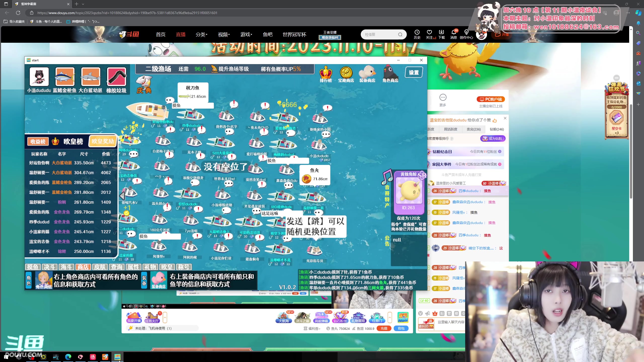Screen dimensions: 644x362
Task: Click the chat input field 这里输入聊天内容
Action: [451, 322]
